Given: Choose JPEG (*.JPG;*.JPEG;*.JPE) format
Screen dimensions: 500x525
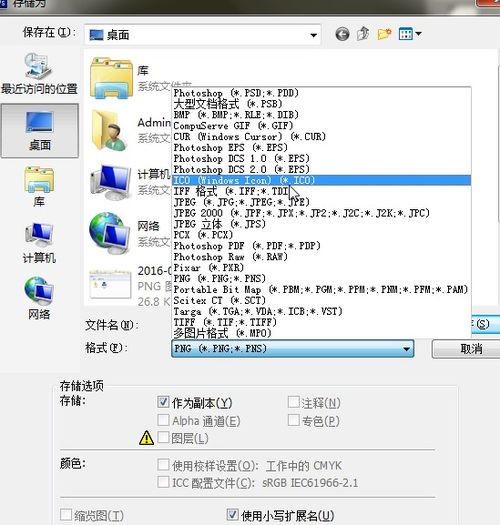Looking at the screenshot, I should (x=322, y=202).
